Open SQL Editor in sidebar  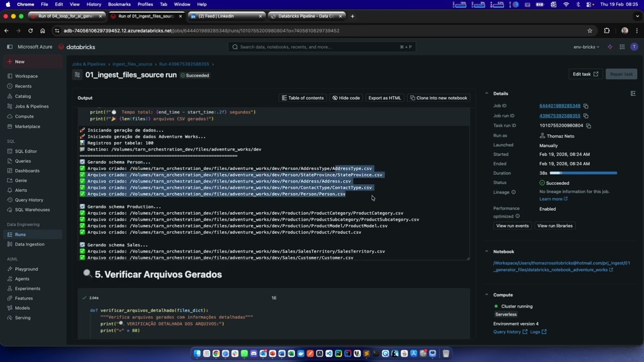click(26, 151)
